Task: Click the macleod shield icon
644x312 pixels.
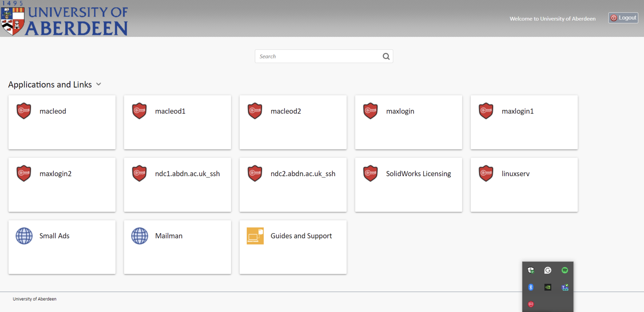Action: (x=24, y=111)
